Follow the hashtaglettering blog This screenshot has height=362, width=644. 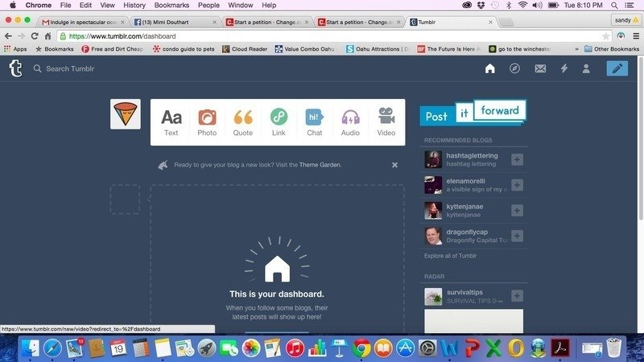[517, 159]
